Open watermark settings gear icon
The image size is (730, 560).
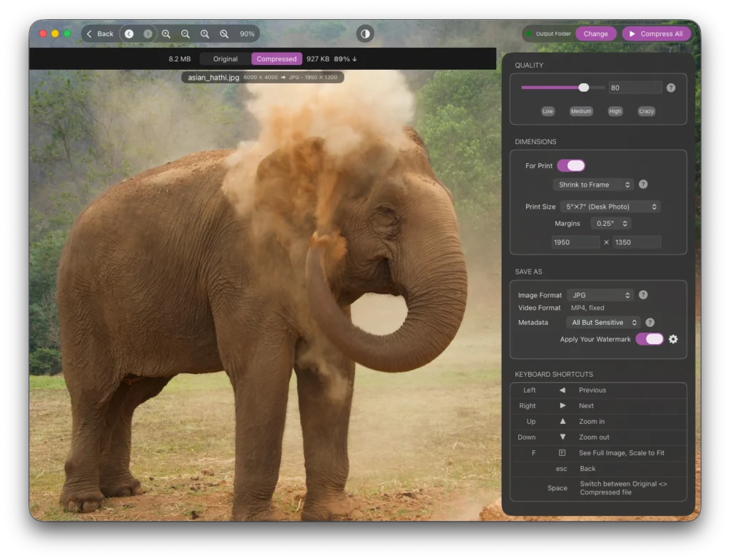(673, 339)
